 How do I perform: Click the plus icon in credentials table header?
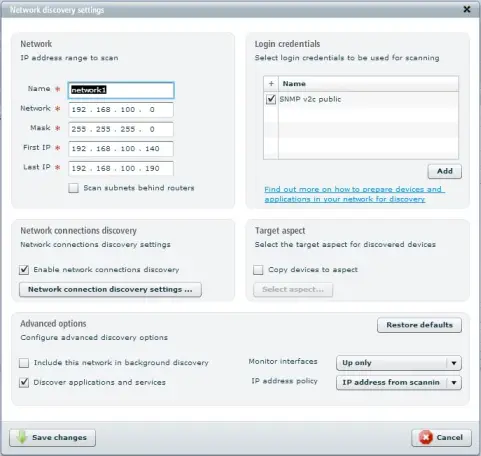click(x=271, y=84)
